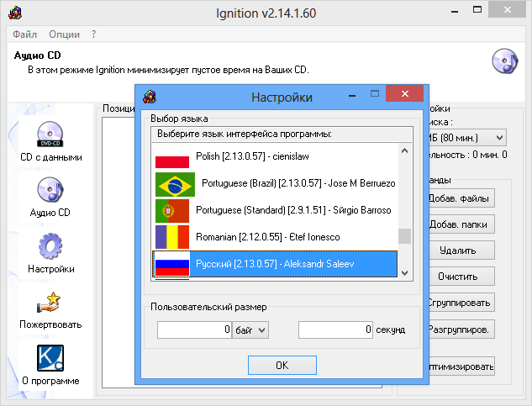Click the audio CD icon in header
Image resolution: width=532 pixels, height=406 pixels.
click(x=505, y=61)
